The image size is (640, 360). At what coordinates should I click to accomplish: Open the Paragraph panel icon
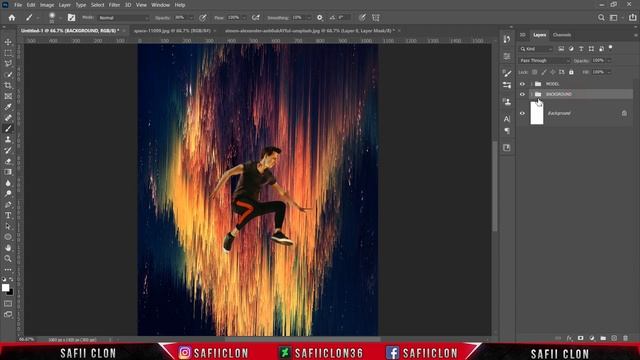point(507,131)
